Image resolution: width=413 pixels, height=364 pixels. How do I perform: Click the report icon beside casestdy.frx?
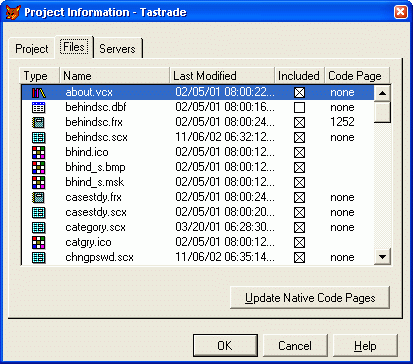click(x=38, y=197)
